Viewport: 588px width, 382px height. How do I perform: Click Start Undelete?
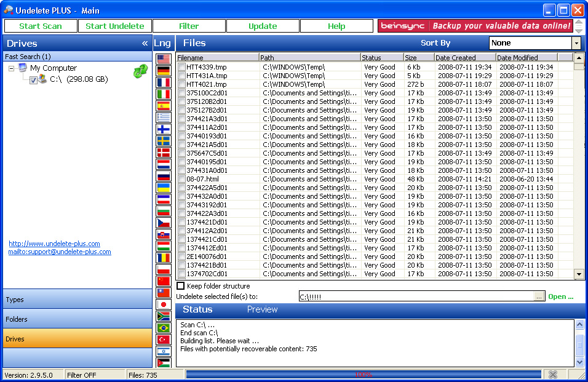(x=115, y=26)
